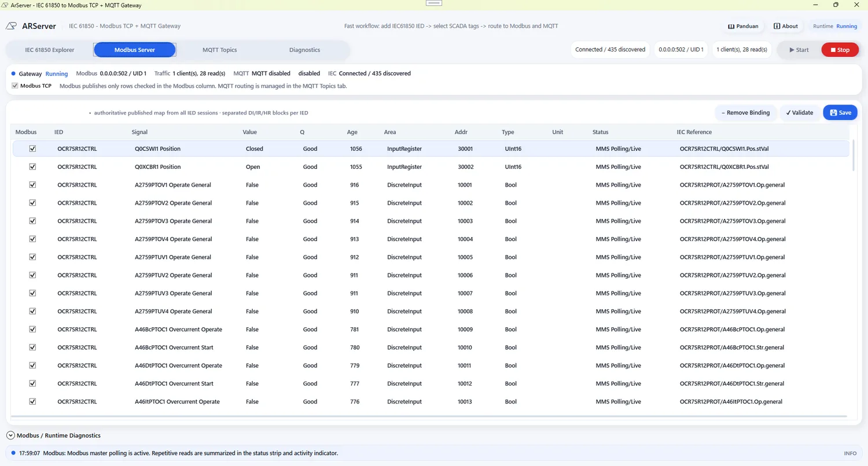868x466 pixels.
Task: Click the Start play triangle icon
Action: (792, 50)
